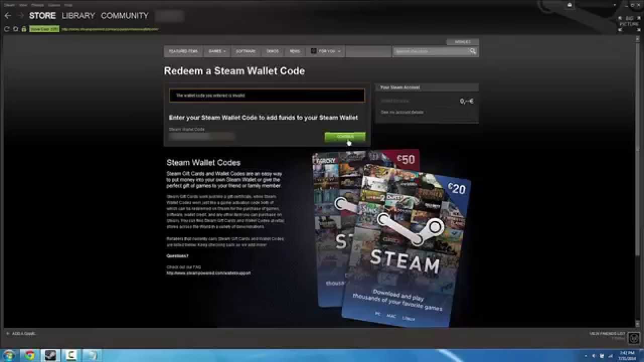Viewport: 644px width, 362px height.
Task: Click the €20 Steam gift card image
Action: [407, 246]
